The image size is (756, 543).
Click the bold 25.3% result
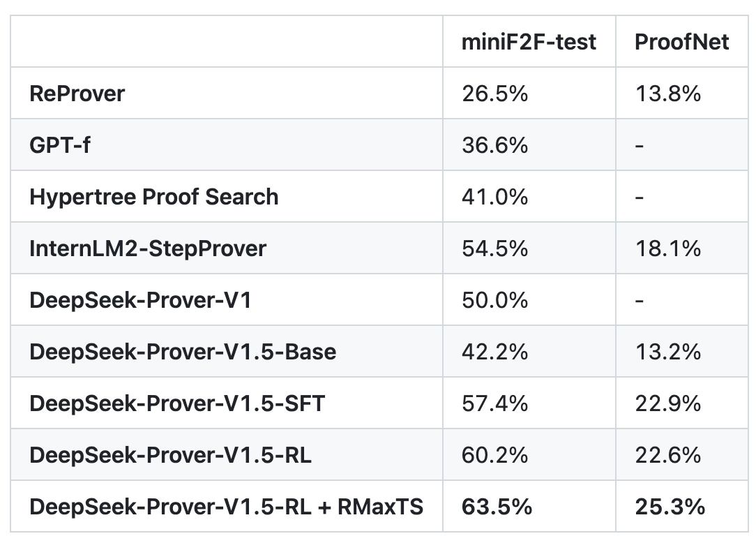click(x=670, y=507)
